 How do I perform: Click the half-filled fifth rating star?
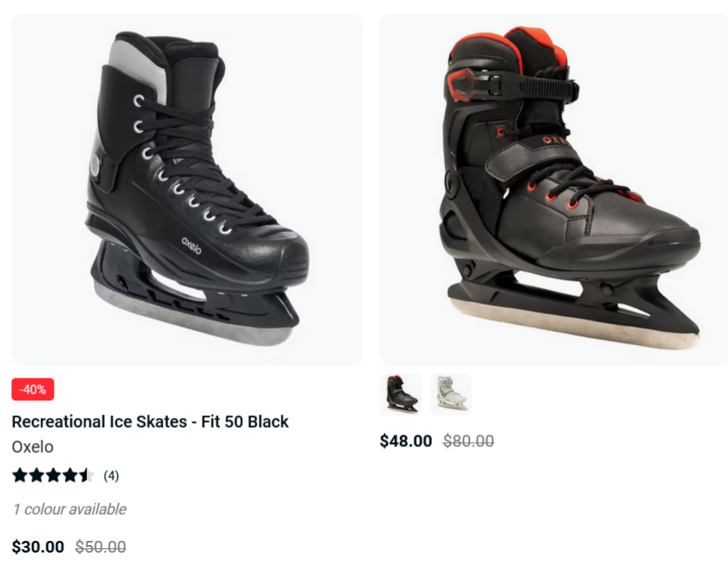click(86, 476)
